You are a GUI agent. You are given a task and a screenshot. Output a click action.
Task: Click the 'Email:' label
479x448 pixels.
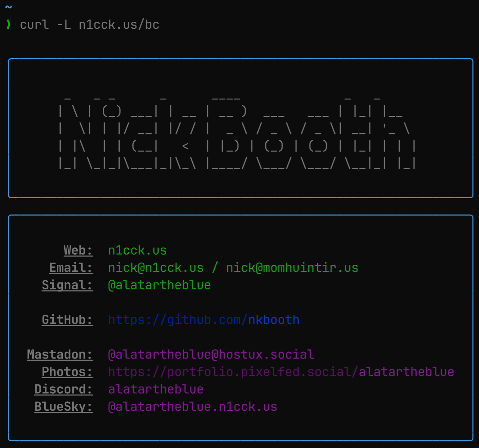71,268
